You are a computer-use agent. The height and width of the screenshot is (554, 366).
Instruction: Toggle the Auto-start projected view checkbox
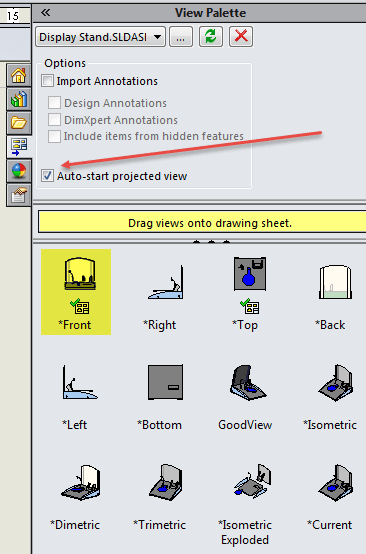point(47,176)
